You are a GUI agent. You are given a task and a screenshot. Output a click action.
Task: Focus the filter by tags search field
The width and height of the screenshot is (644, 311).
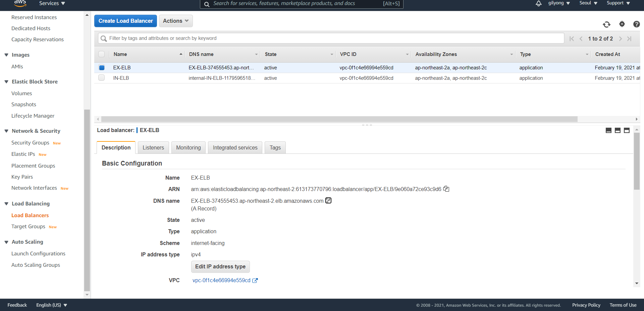331,38
